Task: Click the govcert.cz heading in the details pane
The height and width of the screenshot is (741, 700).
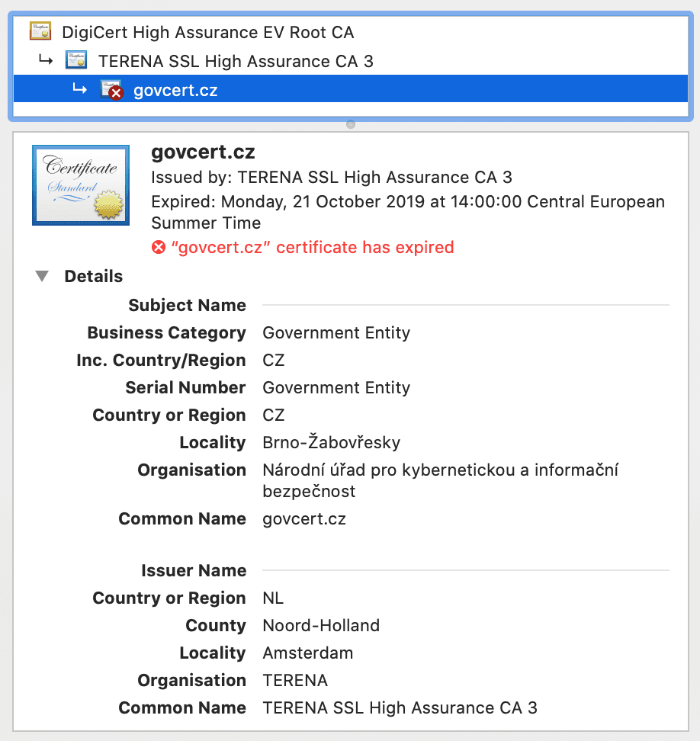Action: click(x=202, y=152)
